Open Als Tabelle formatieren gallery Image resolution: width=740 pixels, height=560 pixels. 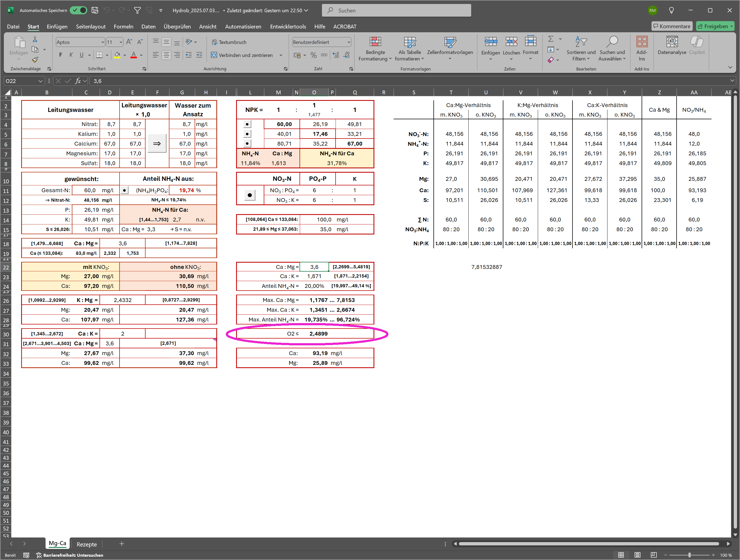coord(410,49)
